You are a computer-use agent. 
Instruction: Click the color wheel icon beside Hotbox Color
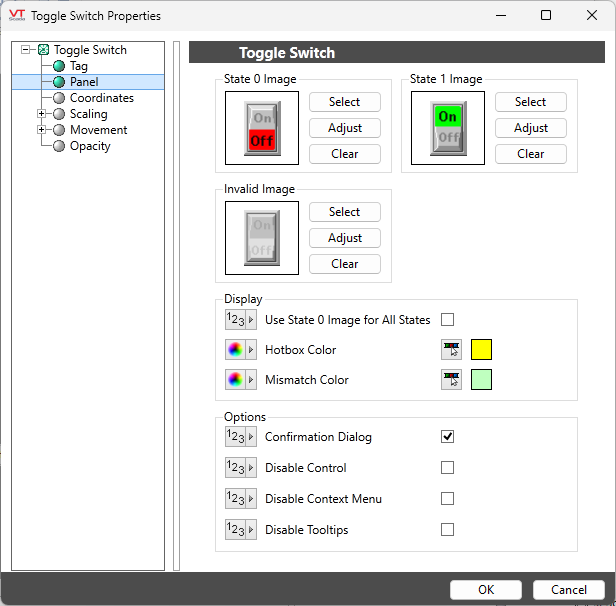click(x=241, y=350)
